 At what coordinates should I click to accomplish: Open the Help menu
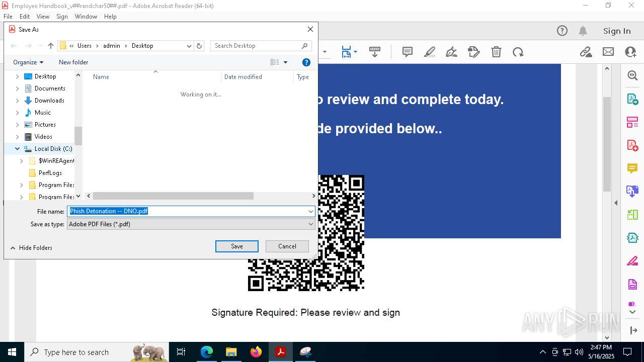click(110, 17)
